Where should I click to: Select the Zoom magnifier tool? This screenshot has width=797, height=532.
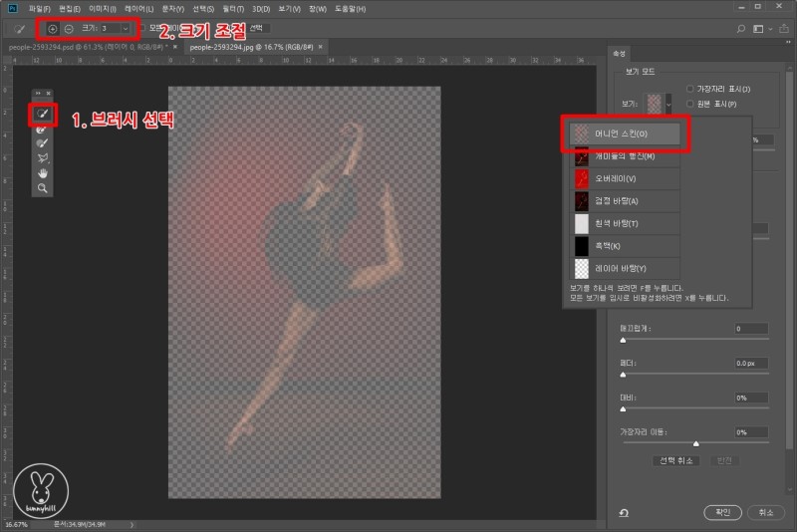[x=43, y=187]
